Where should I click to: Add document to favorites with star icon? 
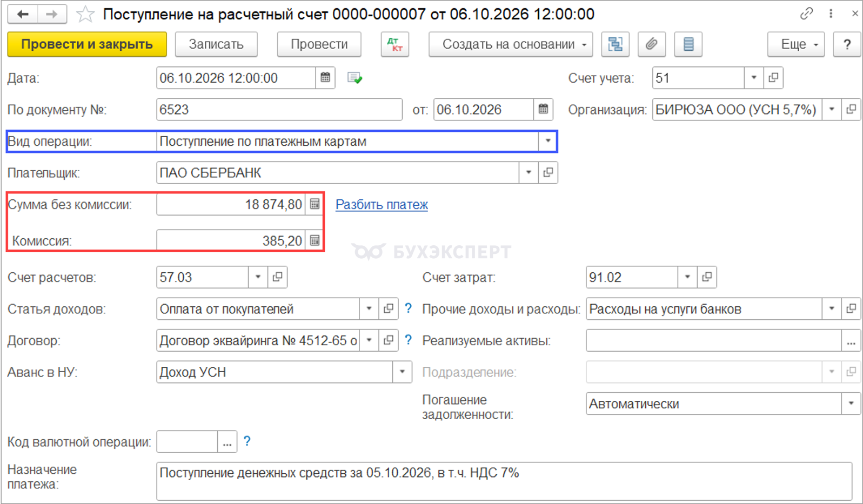[x=85, y=14]
